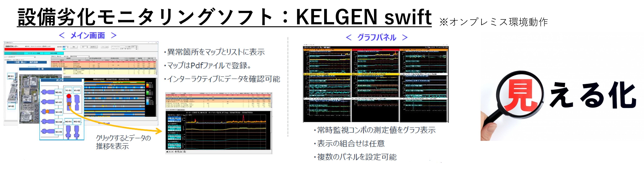This screenshot has width=644, height=169.
Task: Open the BP-02 equipment label on the rooftop map
Action: point(11,106)
